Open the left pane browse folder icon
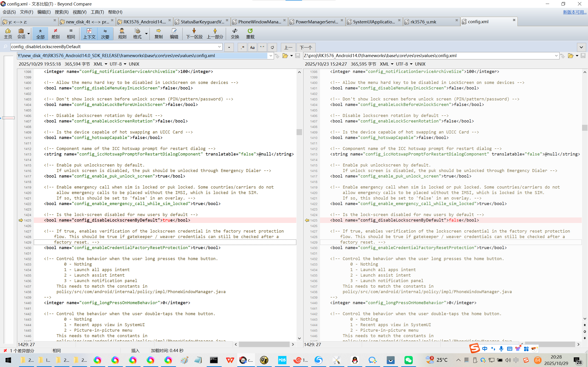The height and width of the screenshot is (367, 588). pos(285,56)
